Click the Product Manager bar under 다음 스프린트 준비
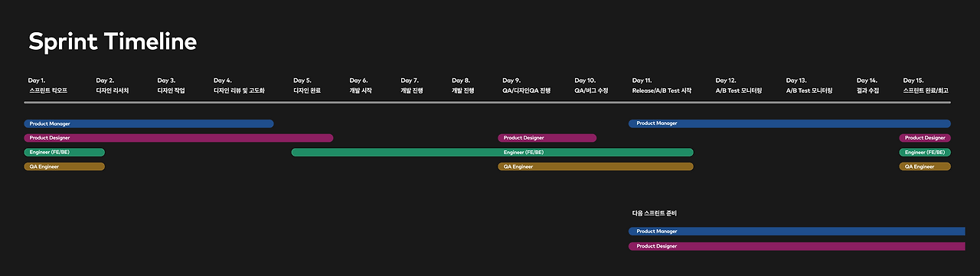This screenshot has height=276, width=980. pos(797,232)
